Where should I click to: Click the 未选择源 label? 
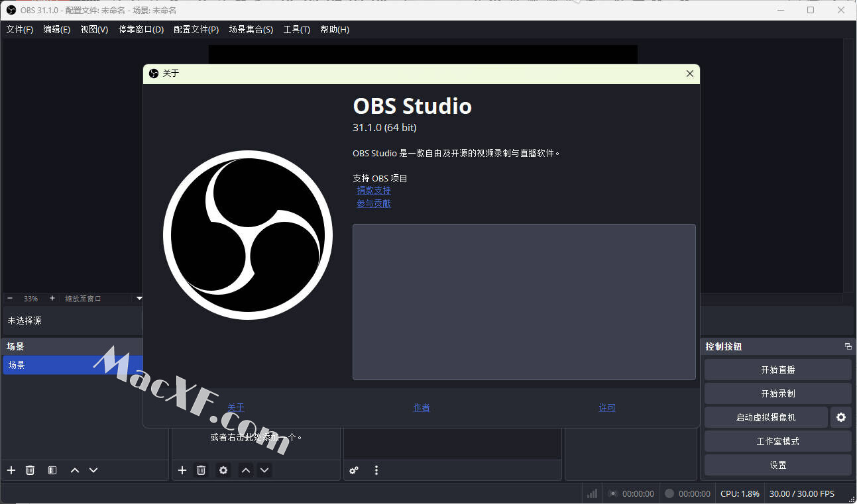[x=25, y=321]
